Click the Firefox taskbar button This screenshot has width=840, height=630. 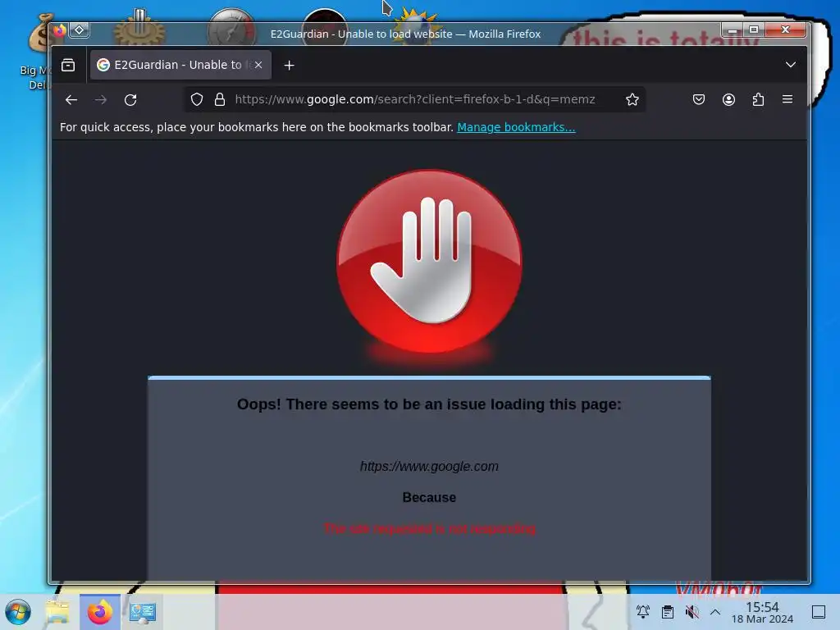click(x=100, y=612)
